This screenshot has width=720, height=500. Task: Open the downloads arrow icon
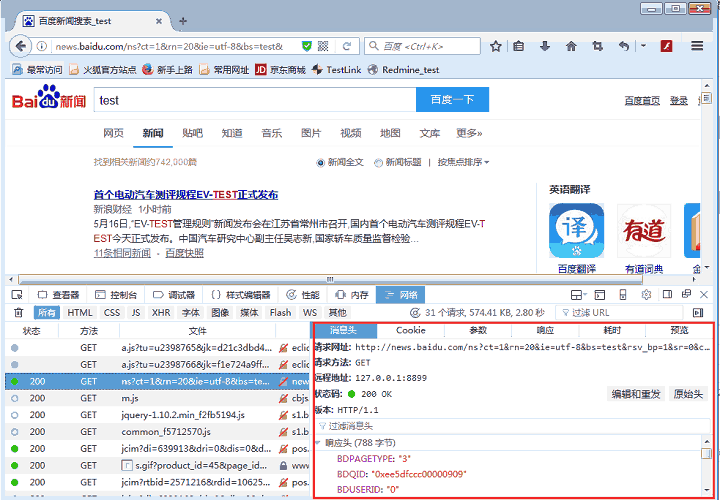pyautogui.click(x=545, y=46)
